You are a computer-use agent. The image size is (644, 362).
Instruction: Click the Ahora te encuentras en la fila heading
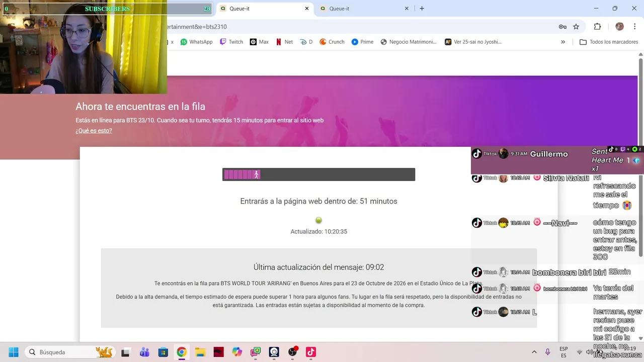[140, 107]
